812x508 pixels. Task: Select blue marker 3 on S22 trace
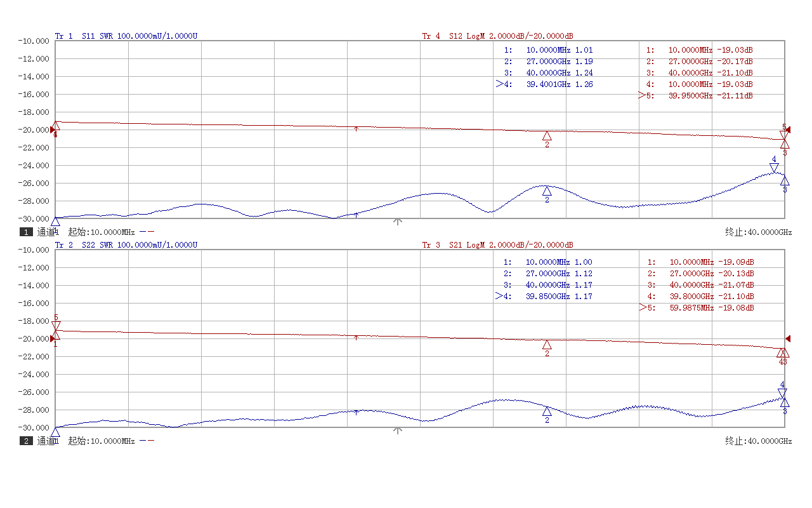pos(785,403)
